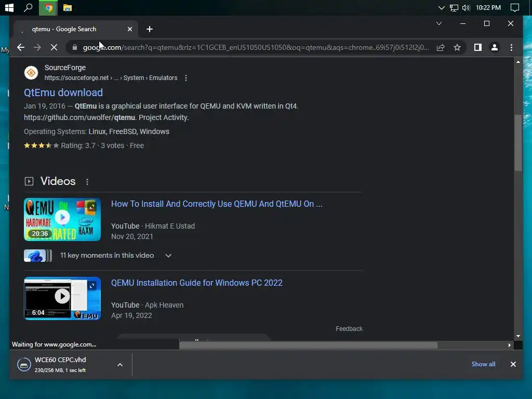Image resolution: width=532 pixels, height=399 pixels.
Task: Open the network status tray icon
Action: click(454, 7)
